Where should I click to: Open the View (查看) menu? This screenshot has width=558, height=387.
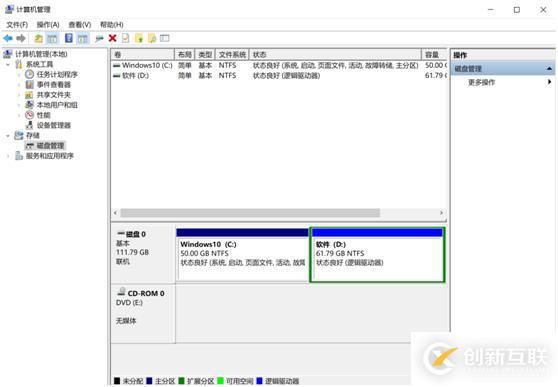coord(80,25)
